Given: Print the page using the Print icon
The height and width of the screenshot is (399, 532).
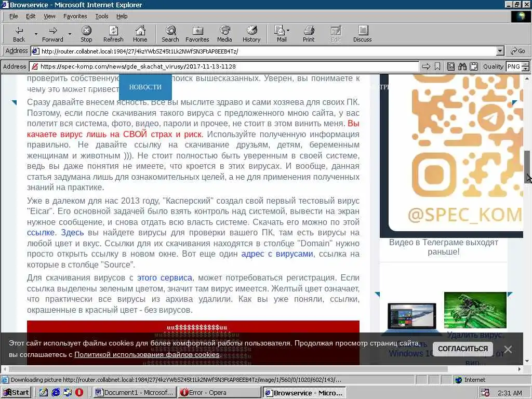Looking at the screenshot, I should pyautogui.click(x=309, y=34).
